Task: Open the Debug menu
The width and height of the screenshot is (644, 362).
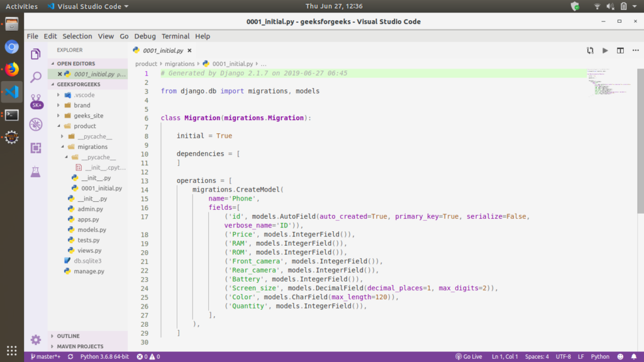Action: 145,36
